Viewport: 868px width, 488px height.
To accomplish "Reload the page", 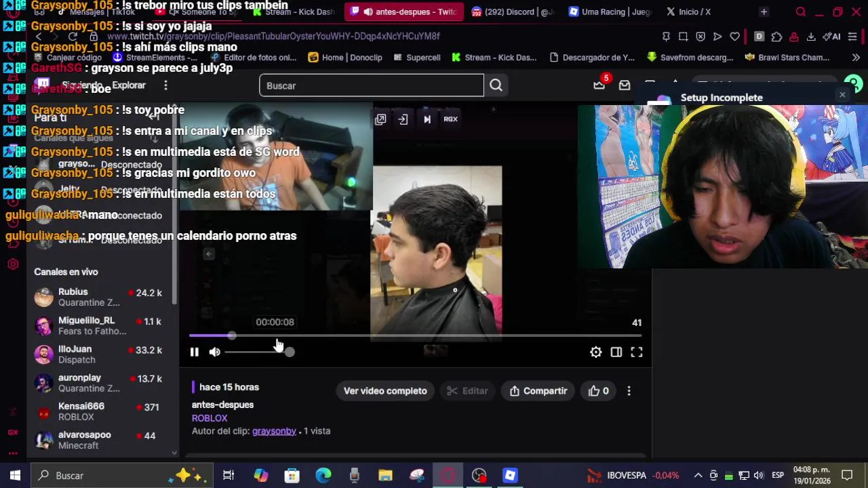I will point(73,37).
